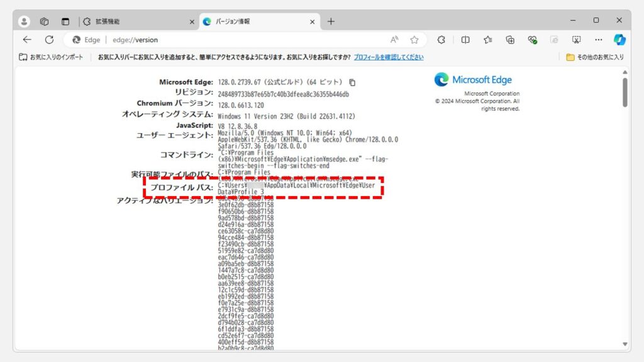Open a new tab with plus button
644x362 pixels.
pos(331,21)
